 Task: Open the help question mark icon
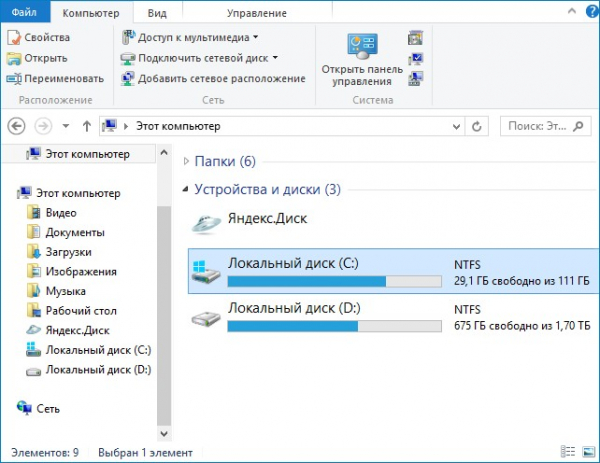coord(592,11)
